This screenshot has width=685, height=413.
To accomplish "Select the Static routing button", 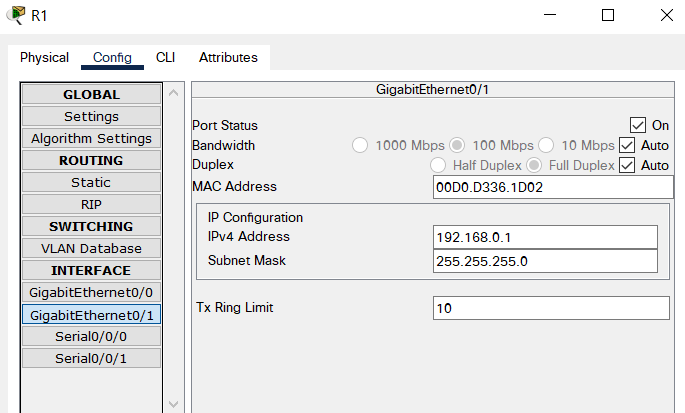I will point(91,182).
